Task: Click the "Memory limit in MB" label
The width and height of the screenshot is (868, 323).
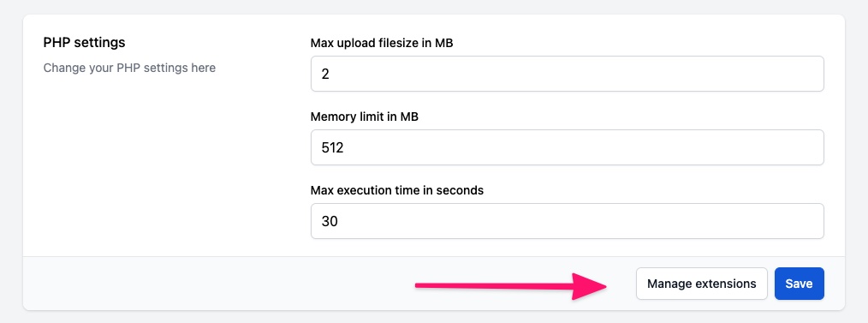Action: pos(365,117)
